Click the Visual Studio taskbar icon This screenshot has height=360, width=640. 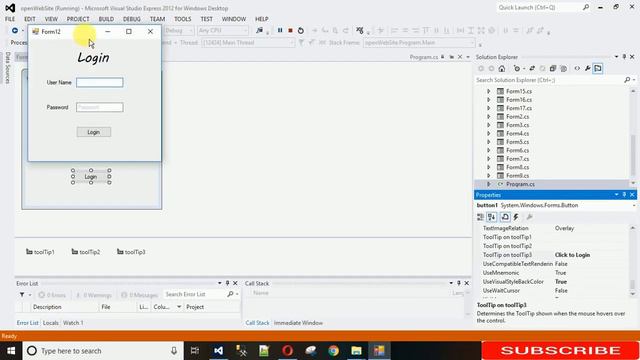pyautogui.click(x=218, y=351)
